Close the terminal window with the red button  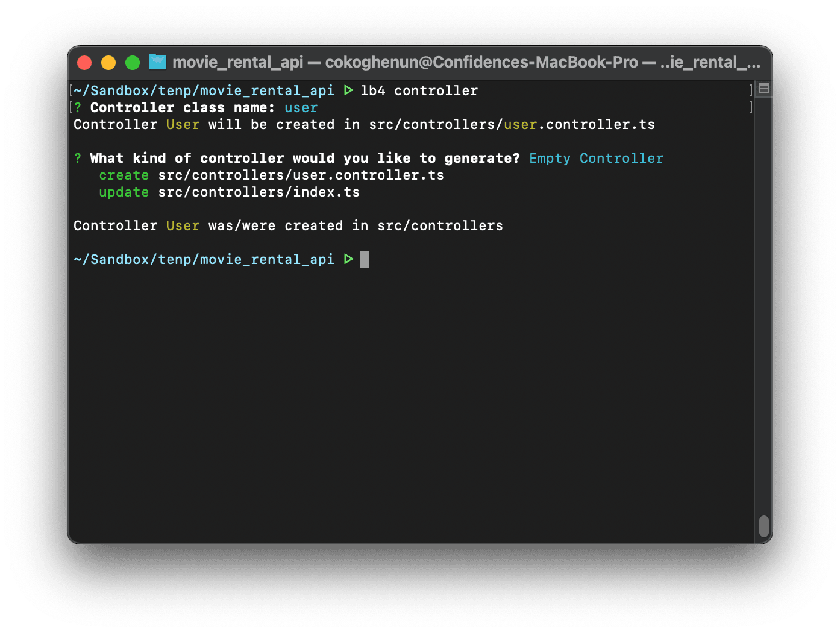85,63
